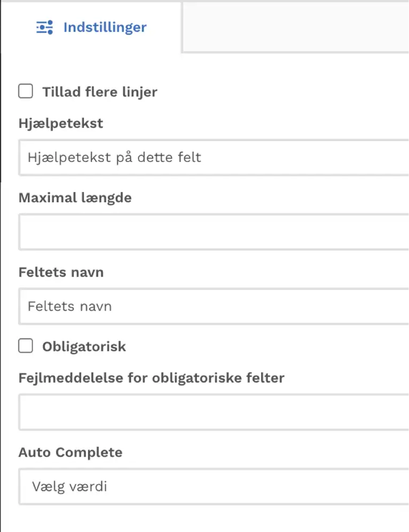Viewport: 409px width, 532px height.
Task: Click the Fejlmeddelelse for obligatoriske felter input
Action: tap(214, 412)
